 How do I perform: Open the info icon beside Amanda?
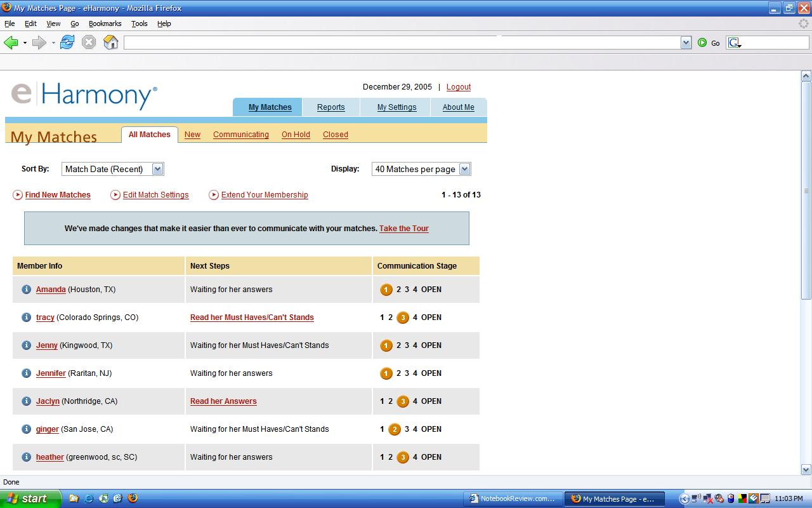26,290
